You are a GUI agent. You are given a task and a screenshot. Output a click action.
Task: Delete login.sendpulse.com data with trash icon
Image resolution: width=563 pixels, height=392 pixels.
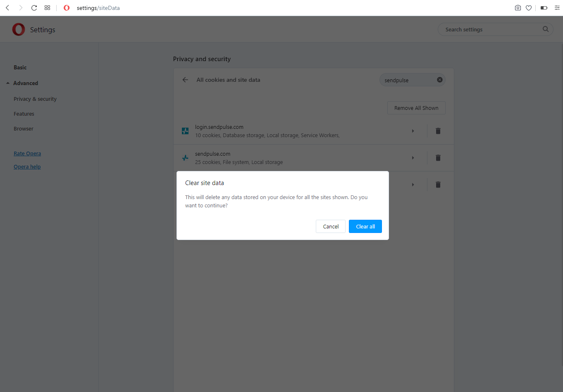[x=438, y=131]
